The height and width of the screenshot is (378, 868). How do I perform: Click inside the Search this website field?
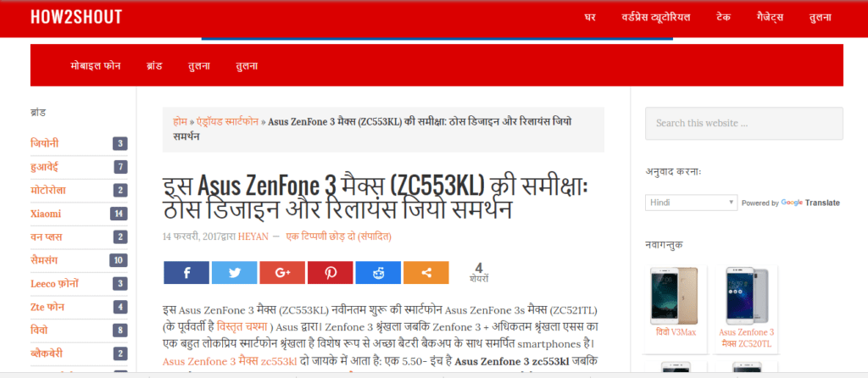(744, 123)
